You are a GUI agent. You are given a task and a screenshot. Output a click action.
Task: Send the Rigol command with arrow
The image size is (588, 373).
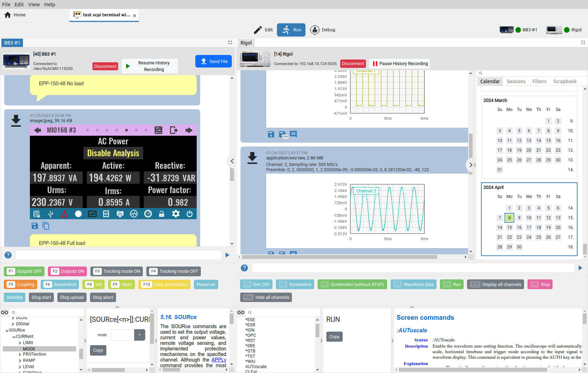click(580, 268)
